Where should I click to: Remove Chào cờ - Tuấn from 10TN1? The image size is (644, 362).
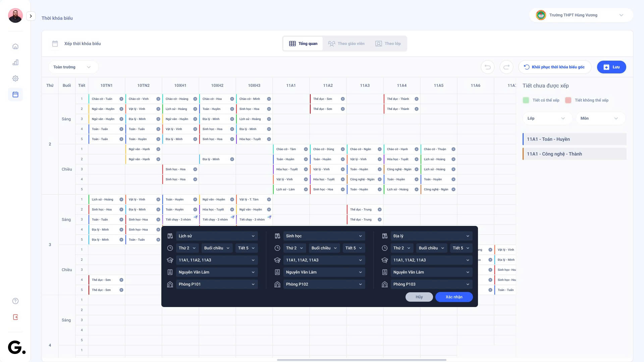121,99
